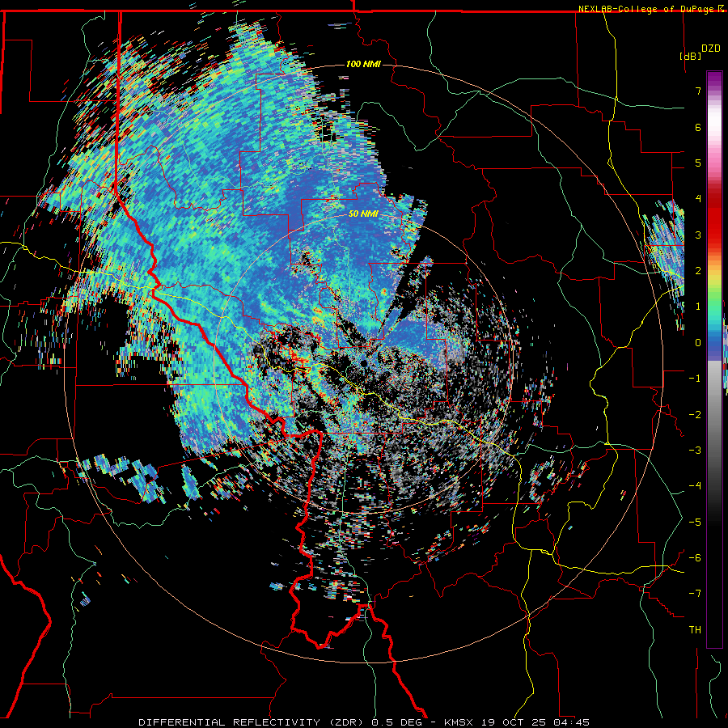Click the 0.5 DEG elevation text

[x=397, y=722]
